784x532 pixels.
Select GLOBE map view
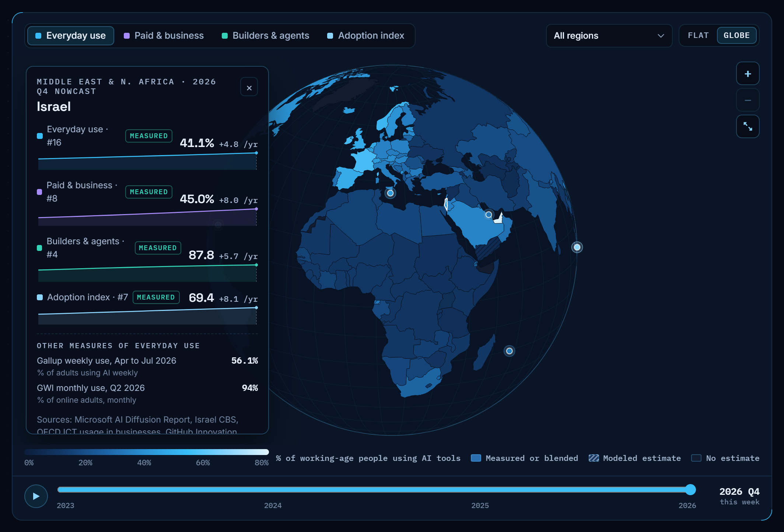pos(736,36)
